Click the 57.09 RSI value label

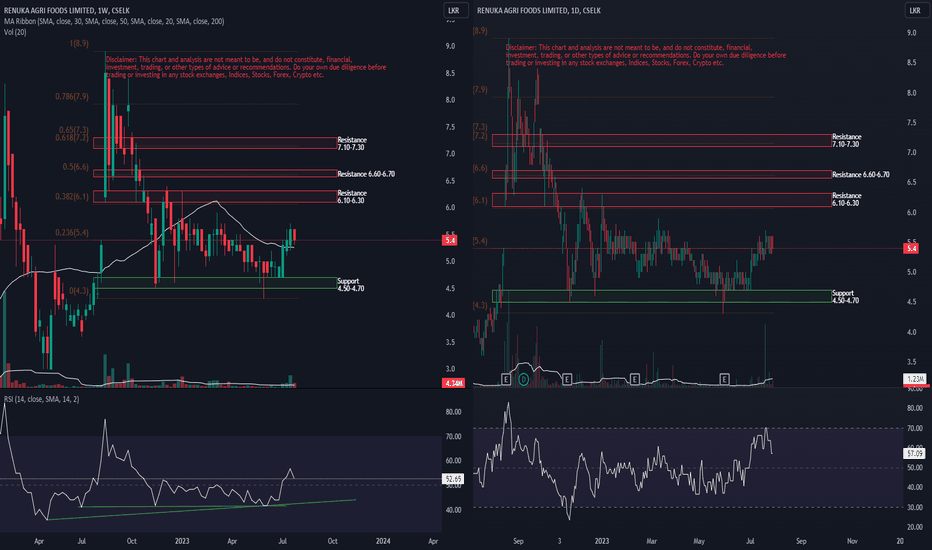pyautogui.click(x=915, y=453)
